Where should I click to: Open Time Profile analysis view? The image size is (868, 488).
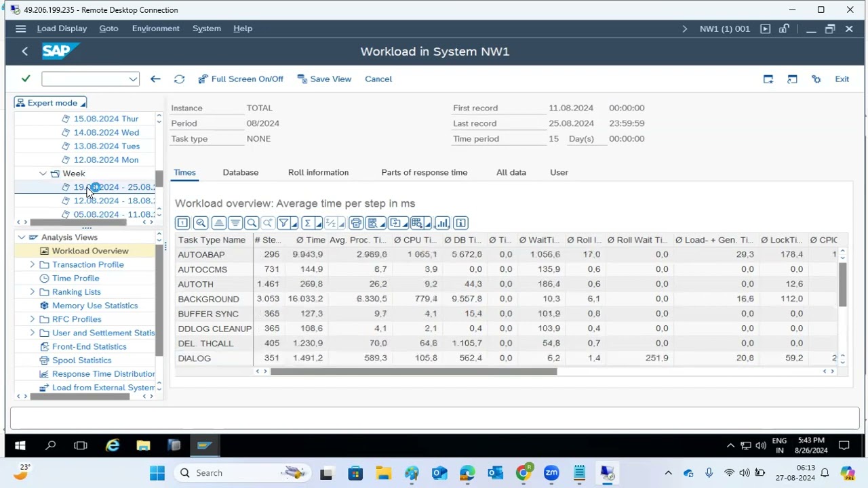tap(75, 279)
